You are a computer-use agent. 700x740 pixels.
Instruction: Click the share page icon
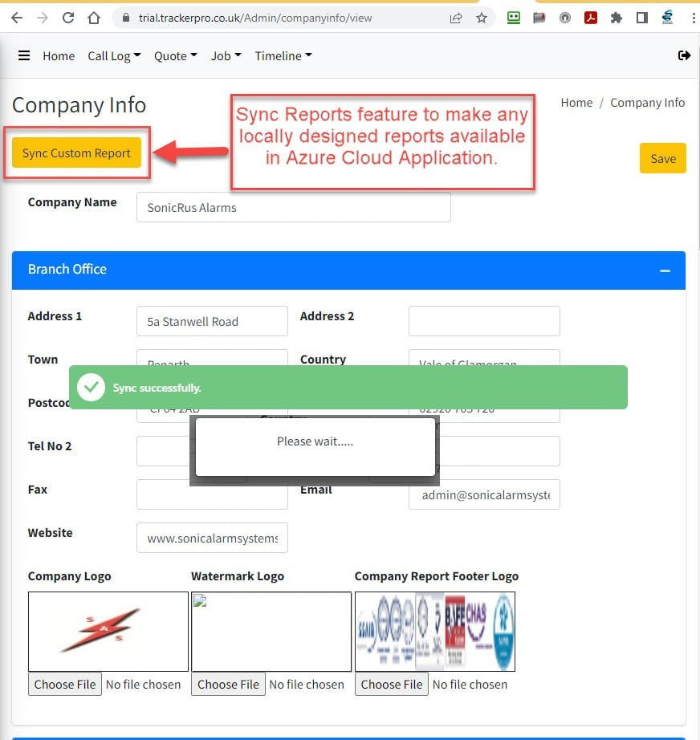click(x=456, y=18)
